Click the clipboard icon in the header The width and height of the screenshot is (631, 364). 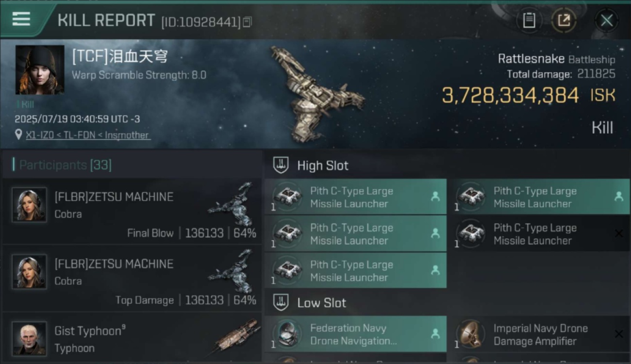(x=529, y=20)
